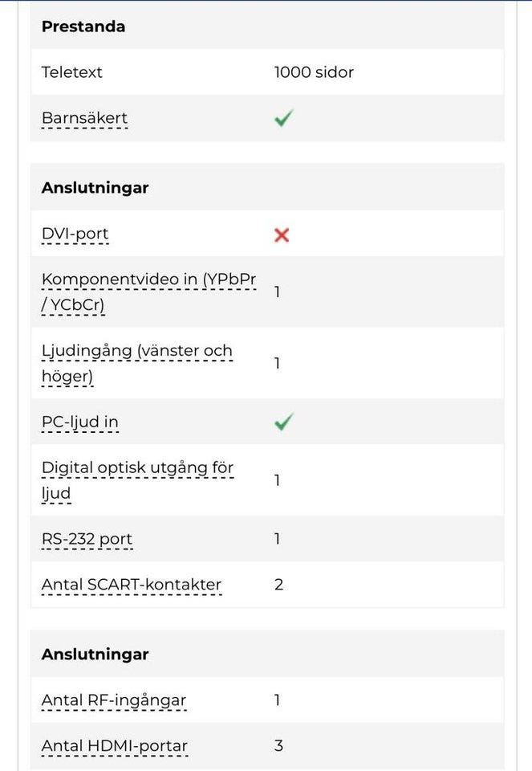The width and height of the screenshot is (532, 771).
Task: Select the "1000 sidor" teletext value
Action: pyautogui.click(x=314, y=72)
